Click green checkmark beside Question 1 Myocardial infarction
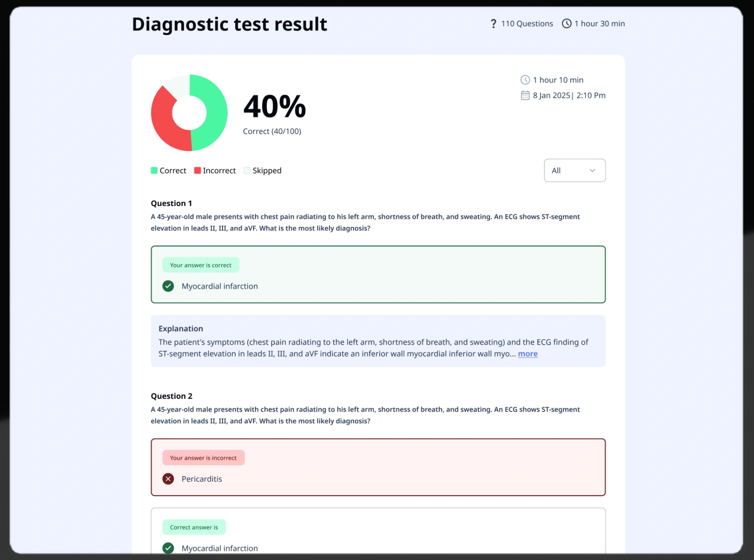The image size is (754, 560). (x=168, y=286)
